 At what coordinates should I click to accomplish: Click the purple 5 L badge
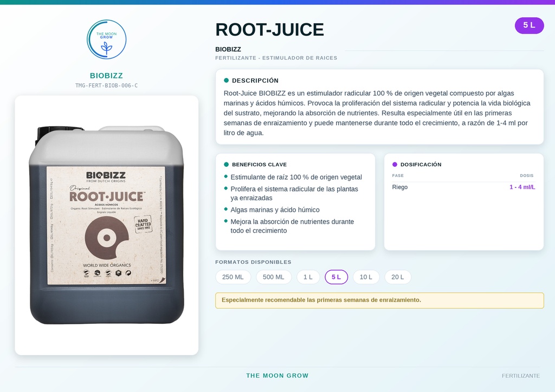pyautogui.click(x=529, y=25)
